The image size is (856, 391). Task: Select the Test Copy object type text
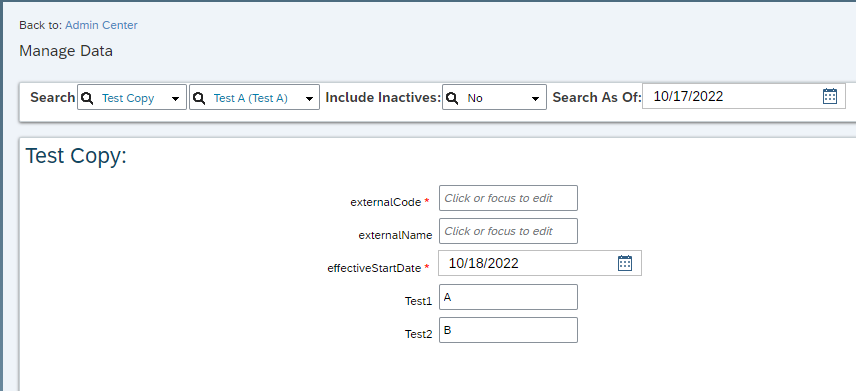128,98
